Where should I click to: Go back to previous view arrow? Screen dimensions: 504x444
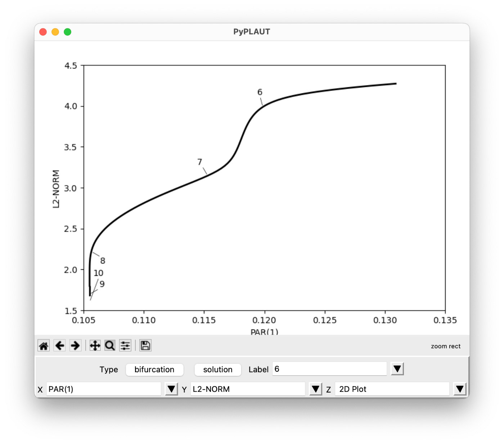(x=59, y=346)
